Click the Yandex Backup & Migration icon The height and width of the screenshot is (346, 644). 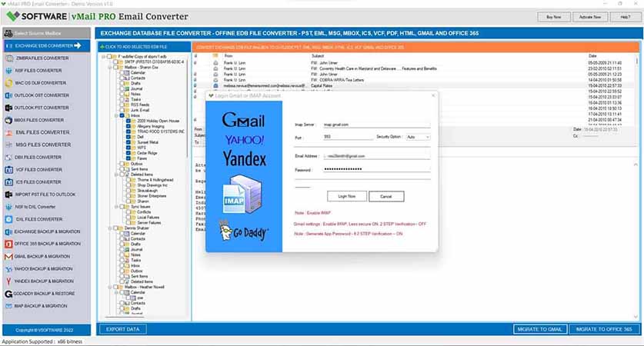tap(8, 281)
